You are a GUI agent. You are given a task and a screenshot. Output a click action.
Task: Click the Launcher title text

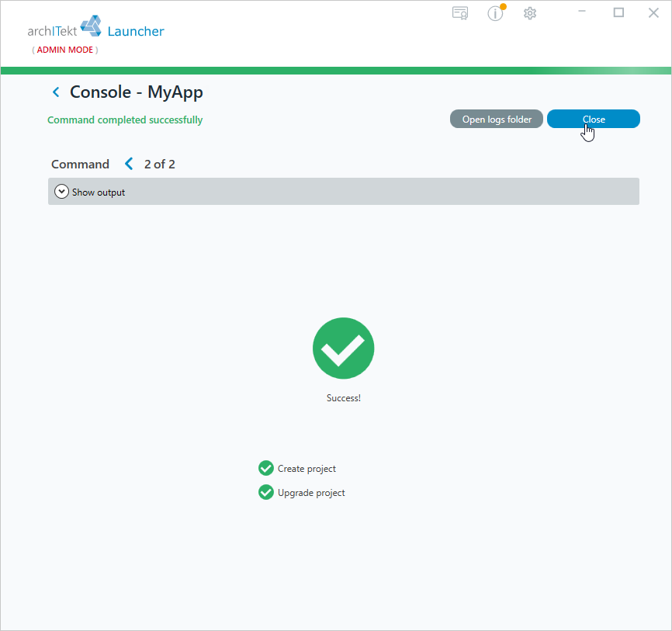coord(136,31)
